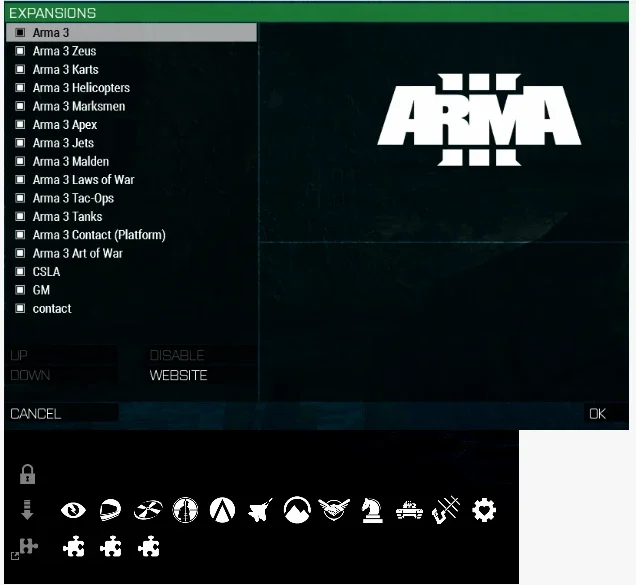Select the Malden mountain icon
636x585 pixels.
coord(297,510)
